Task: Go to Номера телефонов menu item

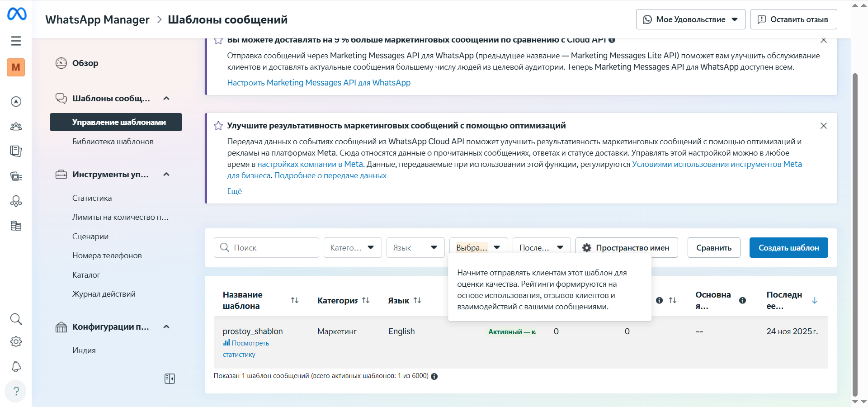Action: (x=107, y=256)
